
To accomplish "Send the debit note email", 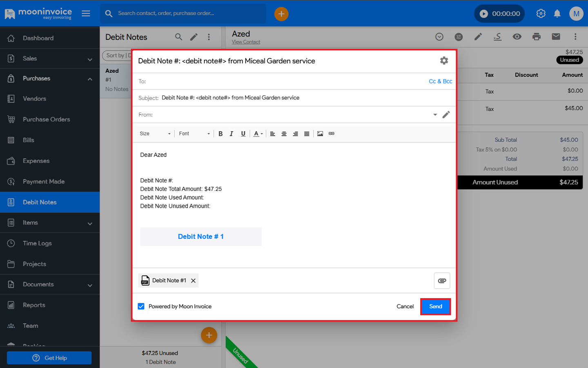I will click(435, 306).
